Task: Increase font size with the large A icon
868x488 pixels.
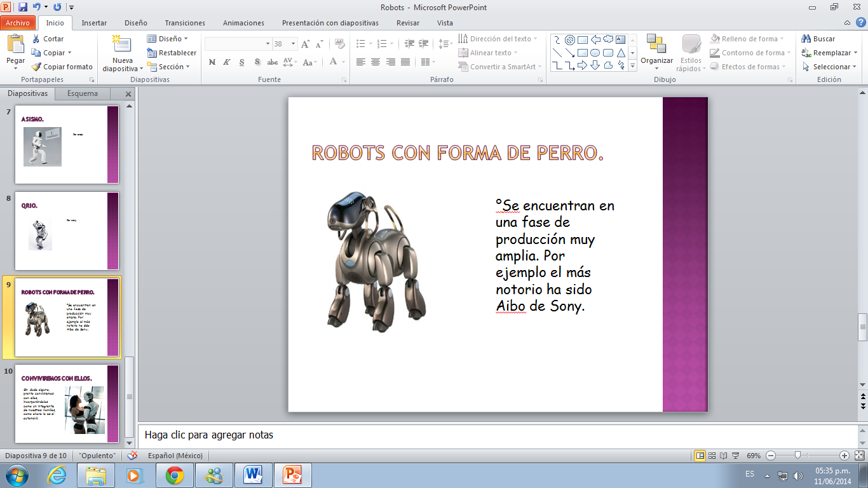Action: (306, 44)
